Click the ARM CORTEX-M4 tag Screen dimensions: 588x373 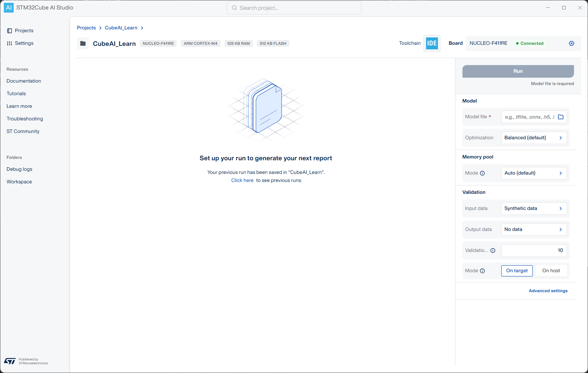click(x=200, y=43)
